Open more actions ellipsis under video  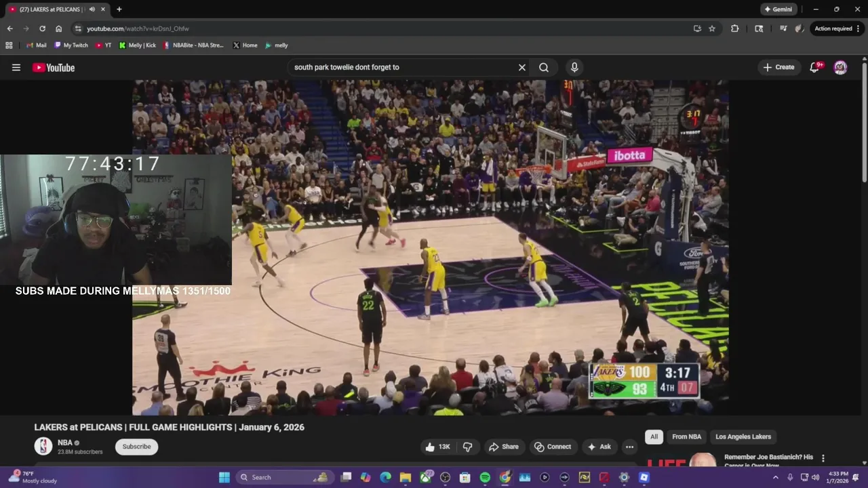pyautogui.click(x=629, y=447)
